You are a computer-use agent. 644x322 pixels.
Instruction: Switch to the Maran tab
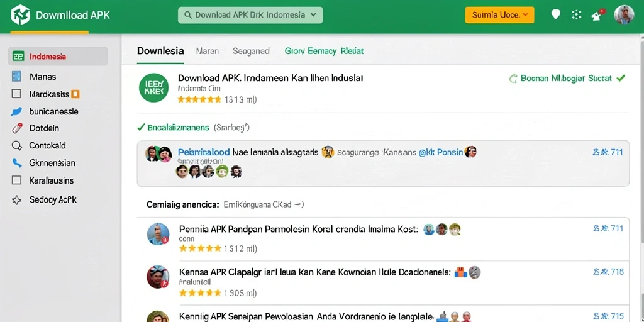208,51
